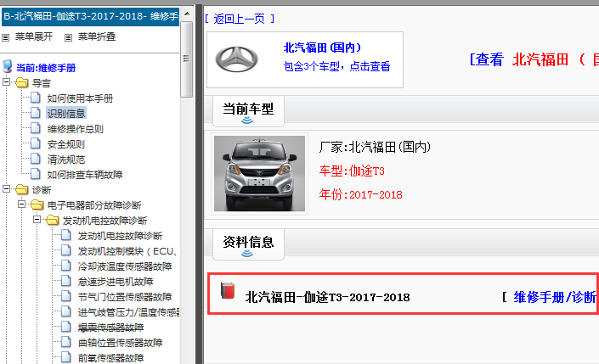Open 如何使用本手册 tree item
This screenshot has height=364, width=599.
pyautogui.click(x=80, y=98)
